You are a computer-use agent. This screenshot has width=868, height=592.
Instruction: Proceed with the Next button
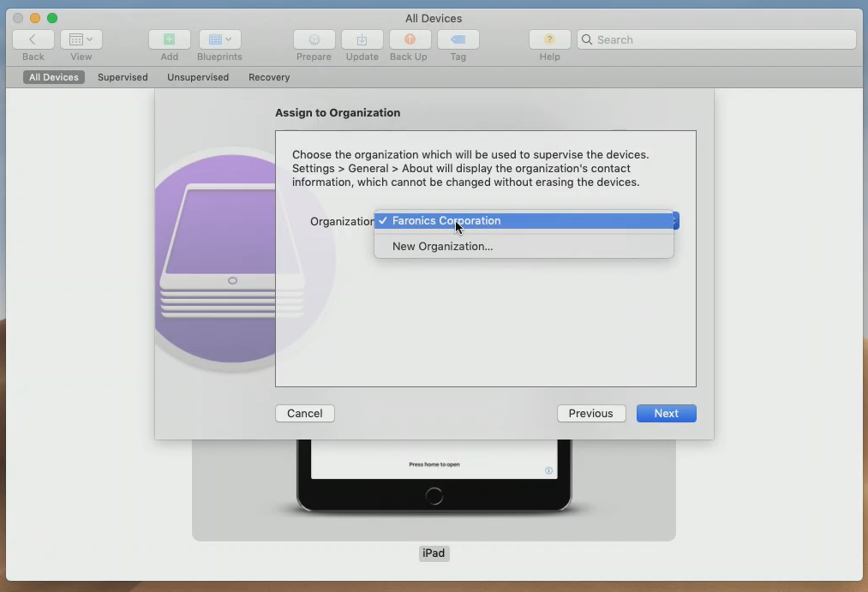click(x=666, y=413)
